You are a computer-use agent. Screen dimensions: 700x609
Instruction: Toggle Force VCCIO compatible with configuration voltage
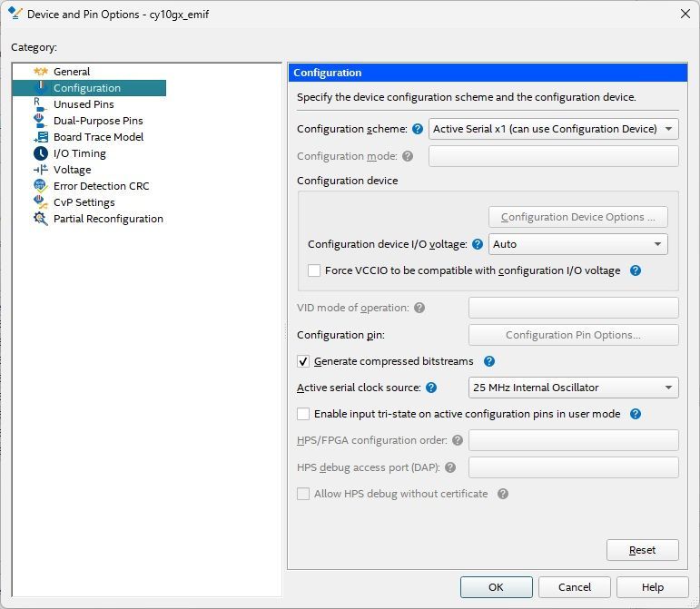[314, 270]
